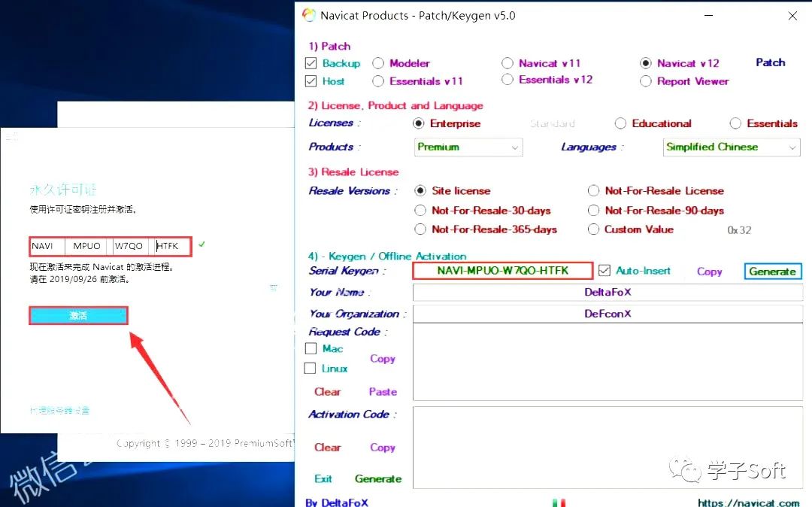The image size is (812, 507).
Task: Click inside the Request Code text area
Action: coord(607,362)
